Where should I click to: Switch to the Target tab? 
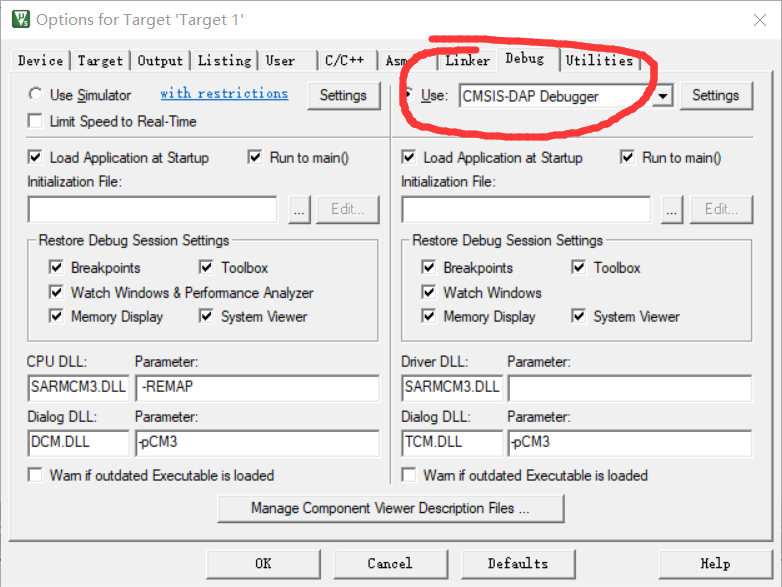[x=100, y=60]
